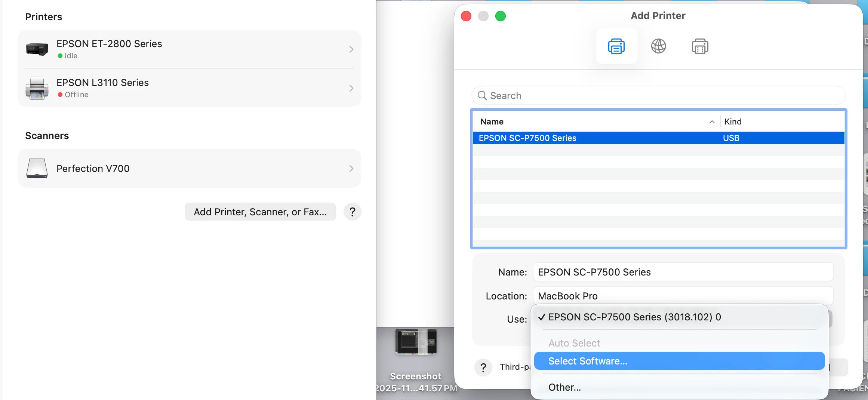Viewport: 868px width, 400px height.
Task: Click the EPSON L3110 printer icon
Action: point(37,88)
